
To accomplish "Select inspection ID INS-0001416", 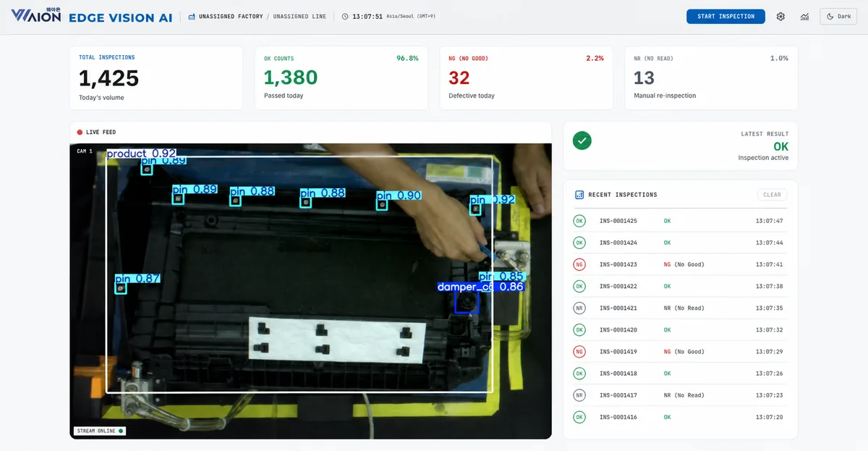I will pos(618,417).
